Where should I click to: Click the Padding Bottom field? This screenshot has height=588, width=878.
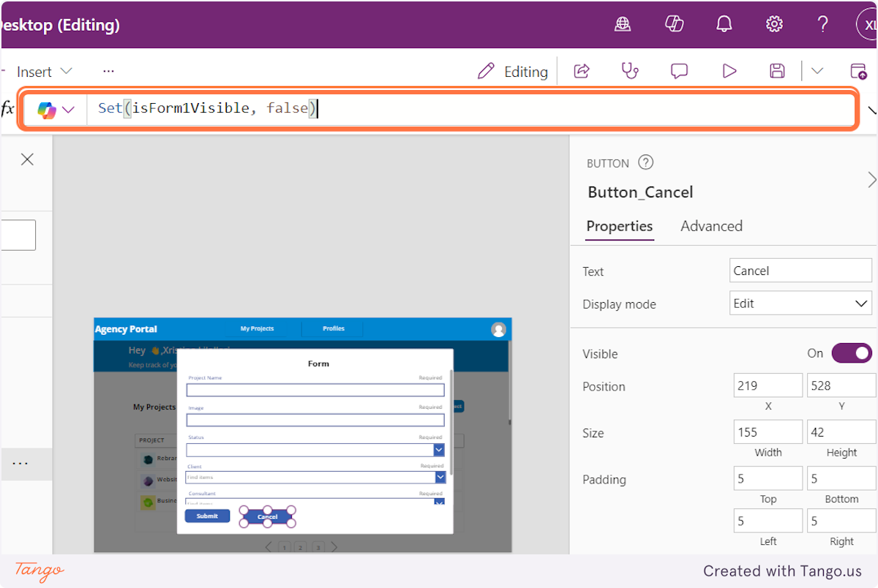coord(841,479)
